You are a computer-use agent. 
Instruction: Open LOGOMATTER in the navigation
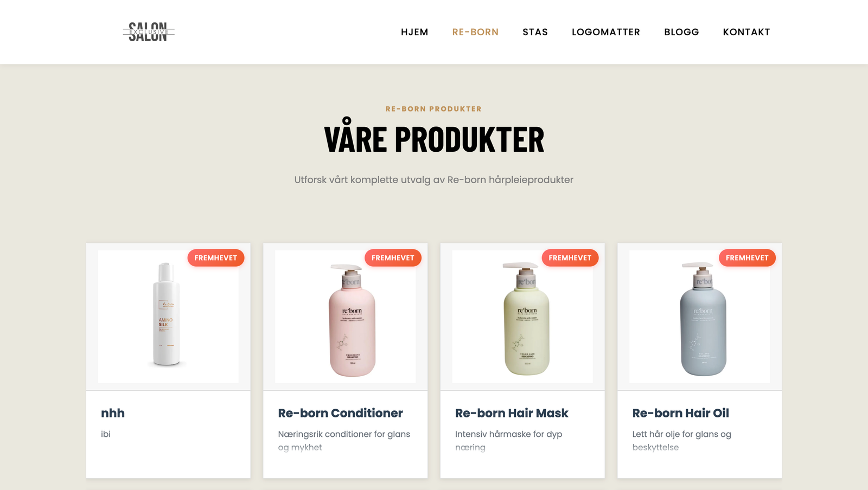606,32
